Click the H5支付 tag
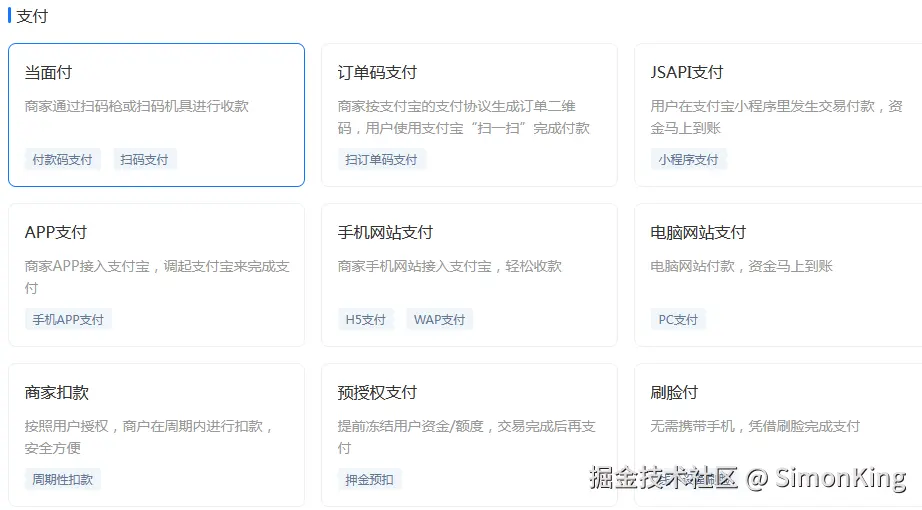Image resolution: width=922 pixels, height=510 pixels. pos(366,319)
